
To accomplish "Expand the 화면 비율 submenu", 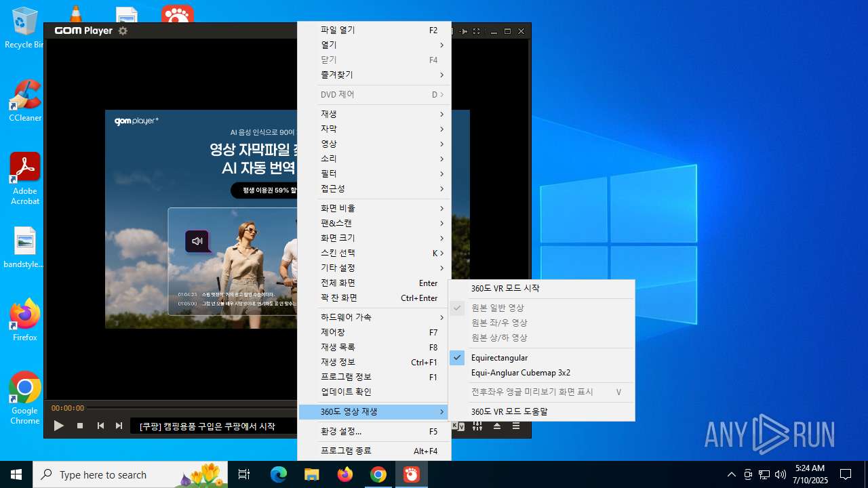I will click(374, 208).
